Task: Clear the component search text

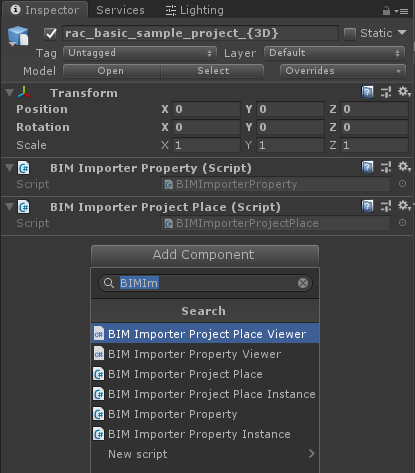Action: [303, 283]
